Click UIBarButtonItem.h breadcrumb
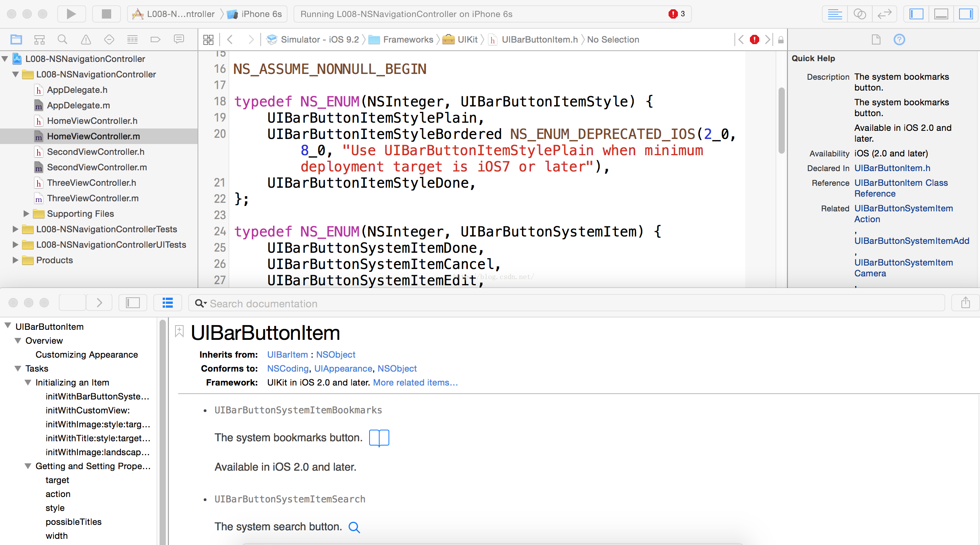 coord(533,39)
